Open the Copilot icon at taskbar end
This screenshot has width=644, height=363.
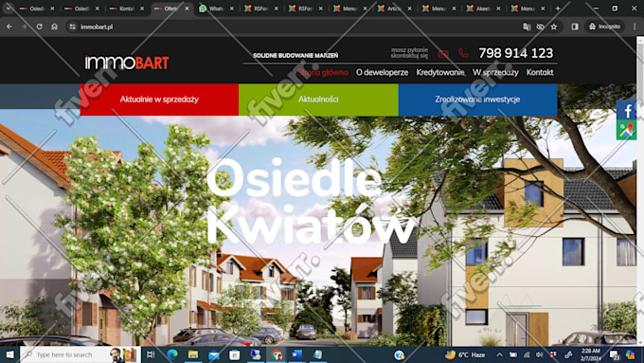pos(630,354)
